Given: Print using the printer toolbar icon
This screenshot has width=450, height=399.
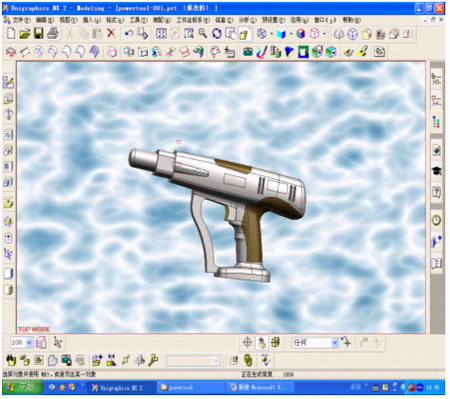Looking at the screenshot, I should coord(53,33).
